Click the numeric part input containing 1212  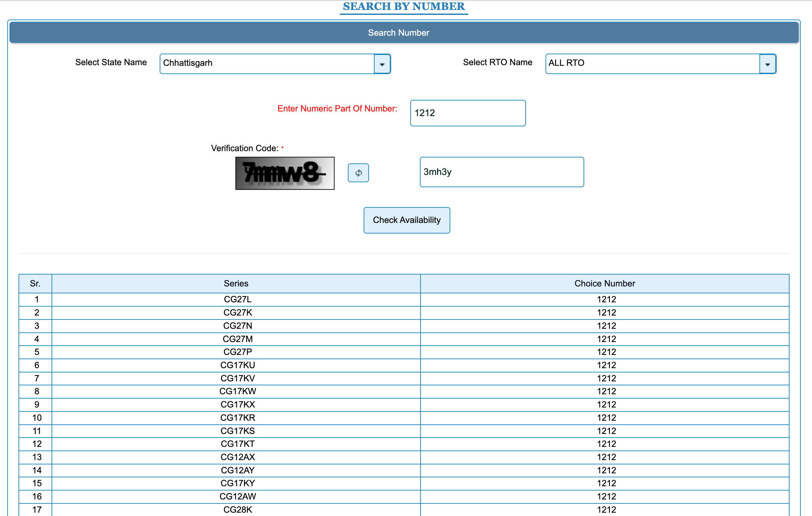468,113
